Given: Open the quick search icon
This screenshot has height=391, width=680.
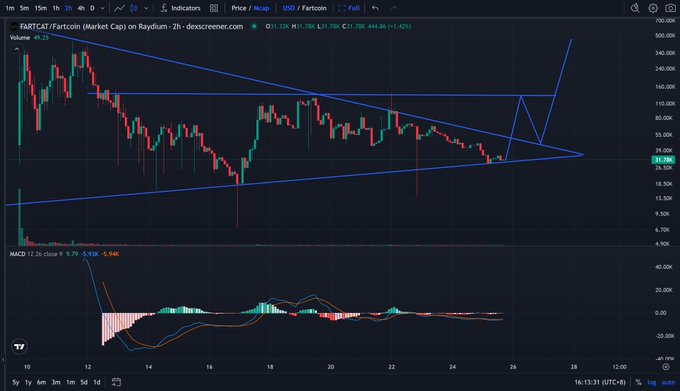Looking at the screenshot, I should 635,8.
